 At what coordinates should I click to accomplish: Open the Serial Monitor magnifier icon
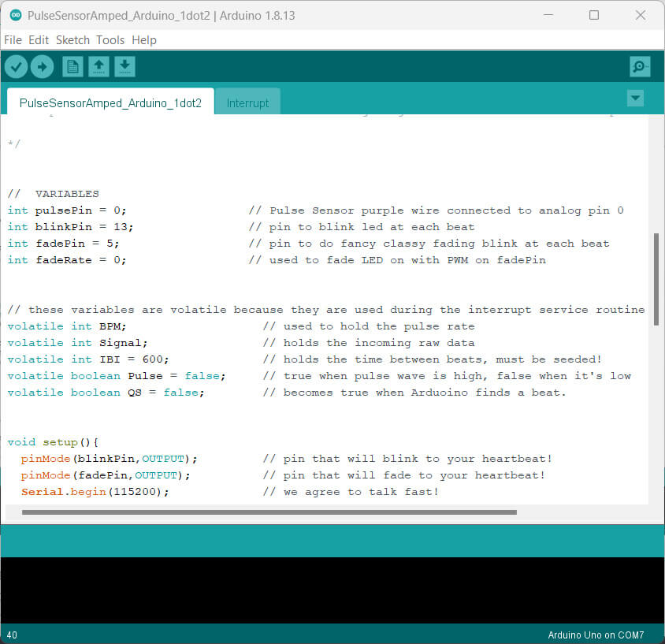click(x=640, y=67)
